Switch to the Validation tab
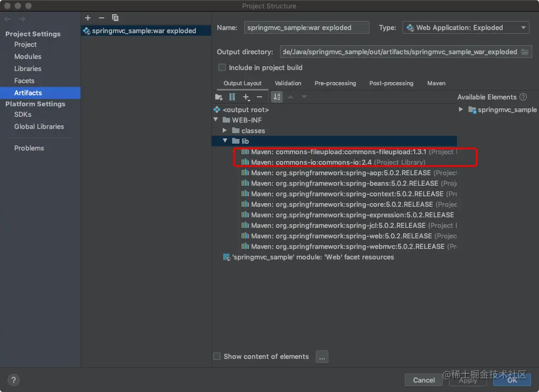Viewport: 539px width, 392px height. [x=288, y=84]
